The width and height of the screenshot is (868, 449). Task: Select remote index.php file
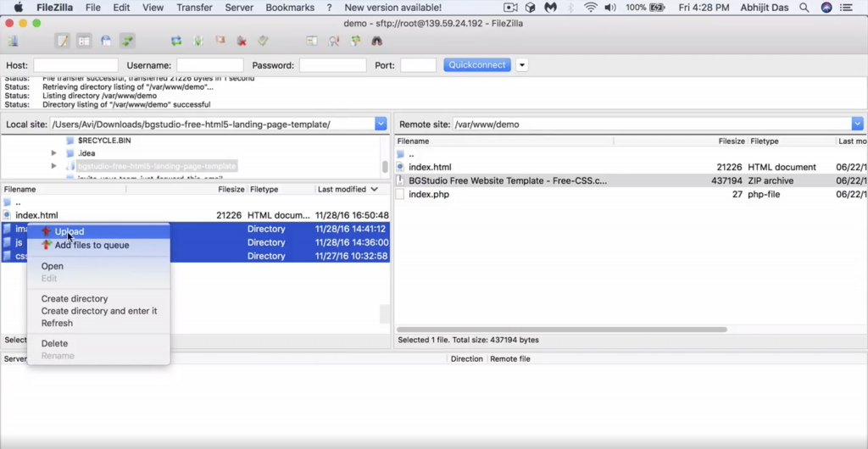point(631,194)
